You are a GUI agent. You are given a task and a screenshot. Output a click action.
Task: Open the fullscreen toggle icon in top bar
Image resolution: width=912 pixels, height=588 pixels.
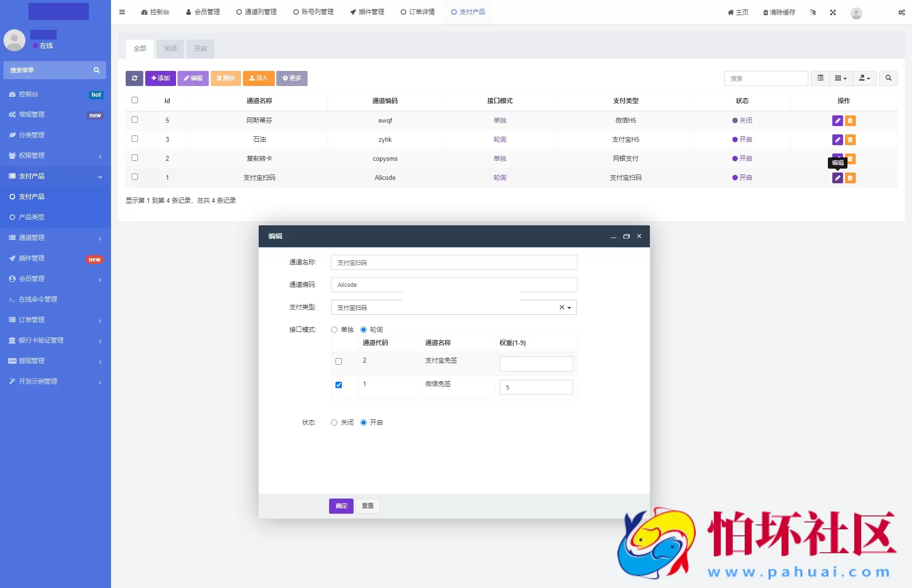(x=833, y=12)
